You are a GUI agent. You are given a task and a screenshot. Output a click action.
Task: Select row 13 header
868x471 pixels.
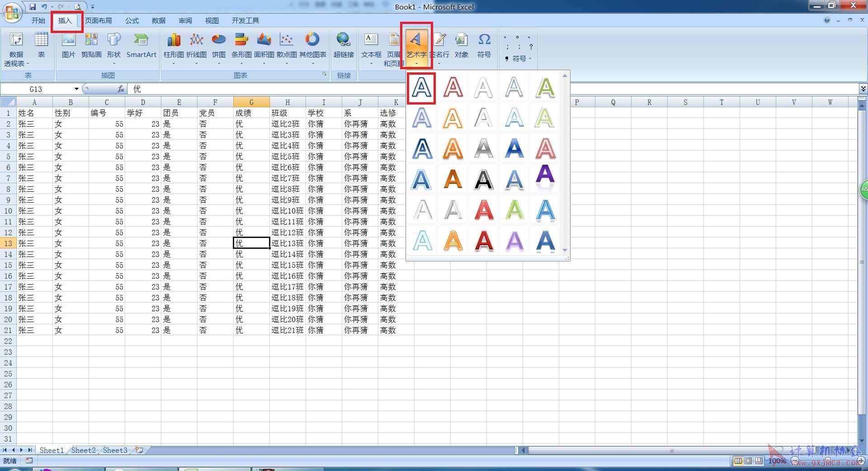point(8,243)
